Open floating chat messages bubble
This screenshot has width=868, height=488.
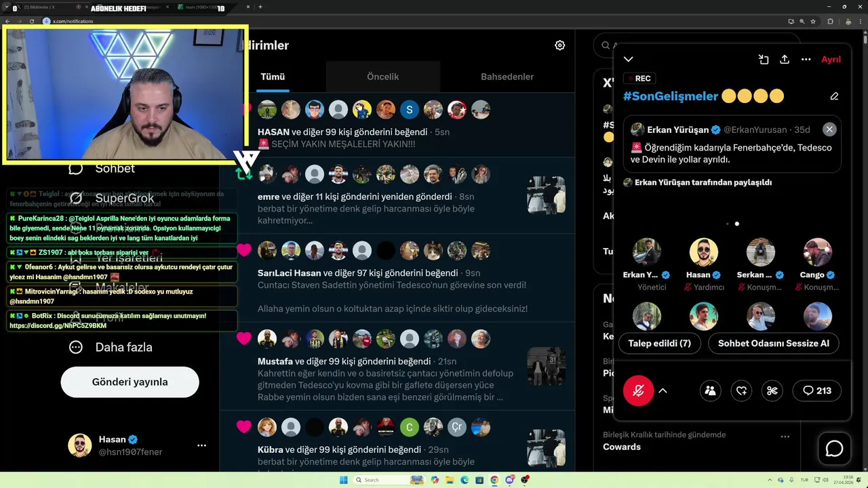pyautogui.click(x=834, y=449)
